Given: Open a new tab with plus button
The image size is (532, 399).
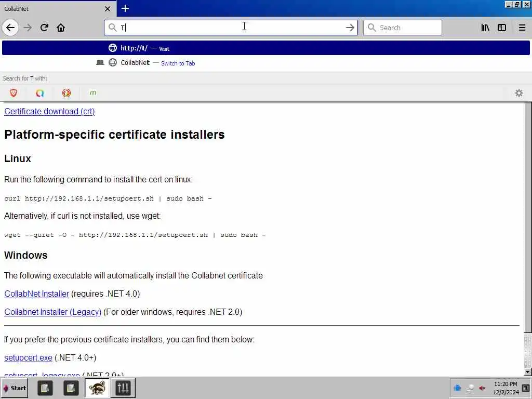Looking at the screenshot, I should point(125,8).
